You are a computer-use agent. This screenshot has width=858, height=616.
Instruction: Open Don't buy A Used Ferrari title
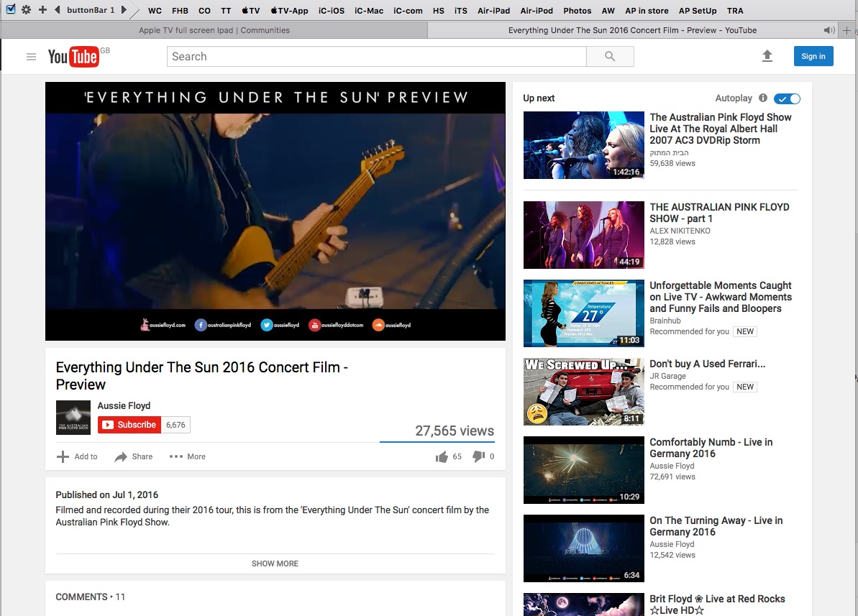[x=707, y=364]
